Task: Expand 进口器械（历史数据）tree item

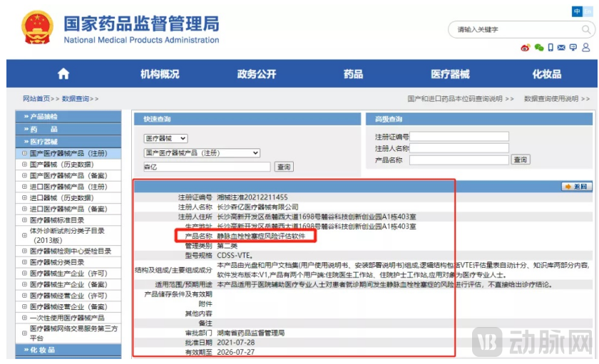Action: click(x=24, y=198)
